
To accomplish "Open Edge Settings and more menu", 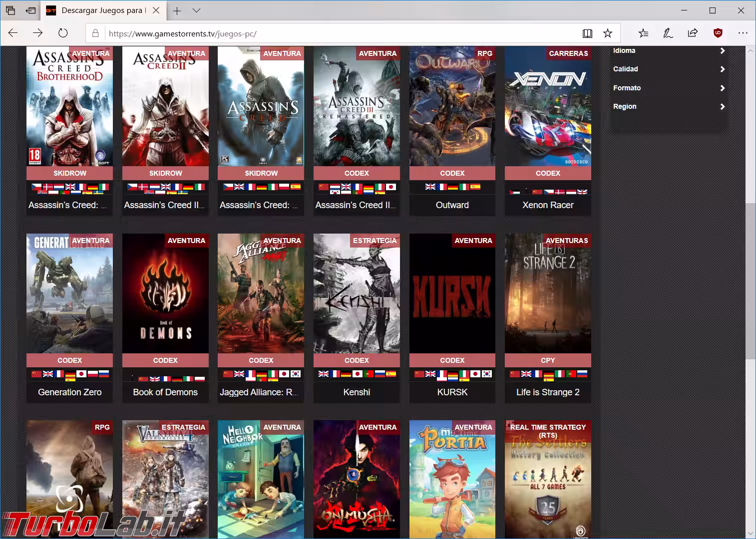I will point(743,33).
